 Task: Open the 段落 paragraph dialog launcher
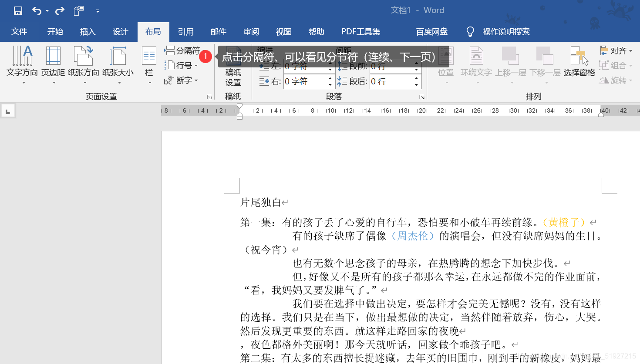click(422, 97)
